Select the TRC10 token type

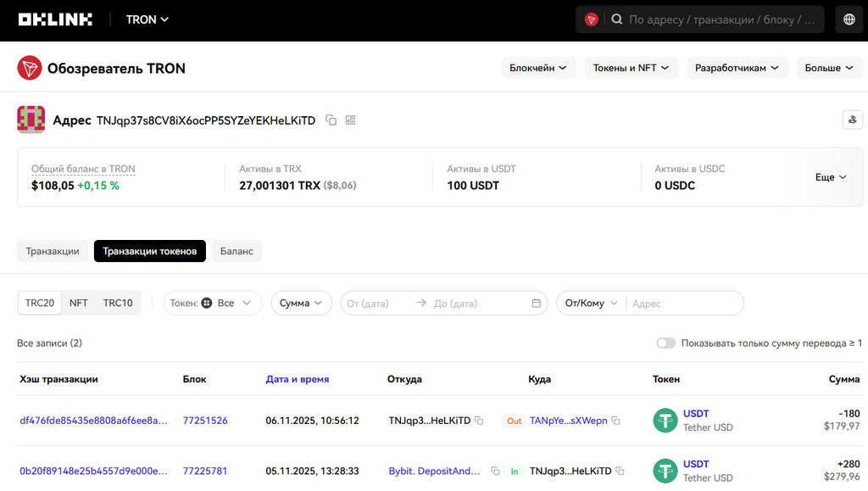pos(118,303)
